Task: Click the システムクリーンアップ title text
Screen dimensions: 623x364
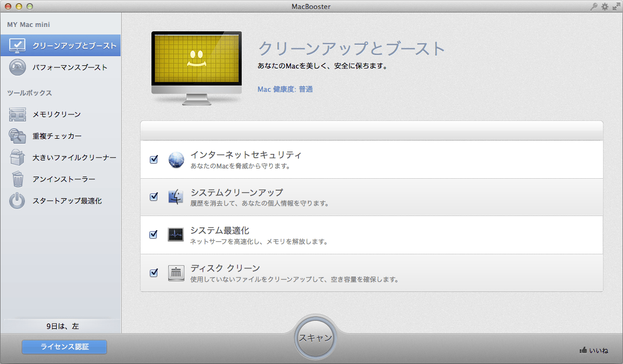Action: click(x=237, y=192)
